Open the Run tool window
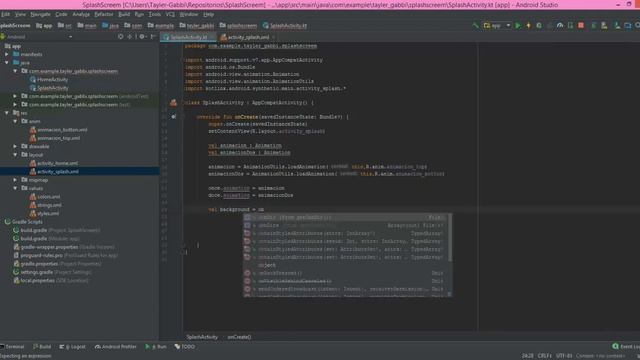The width and height of the screenshot is (640, 360). click(156, 347)
